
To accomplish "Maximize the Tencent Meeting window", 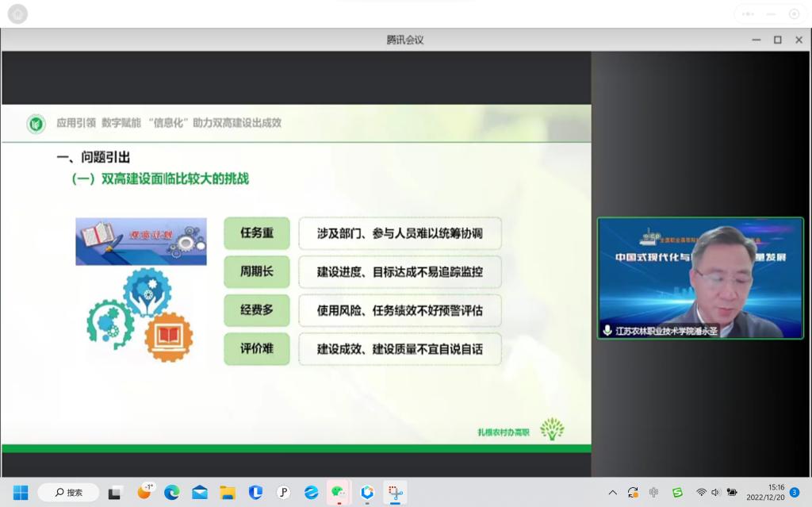I will (x=777, y=40).
